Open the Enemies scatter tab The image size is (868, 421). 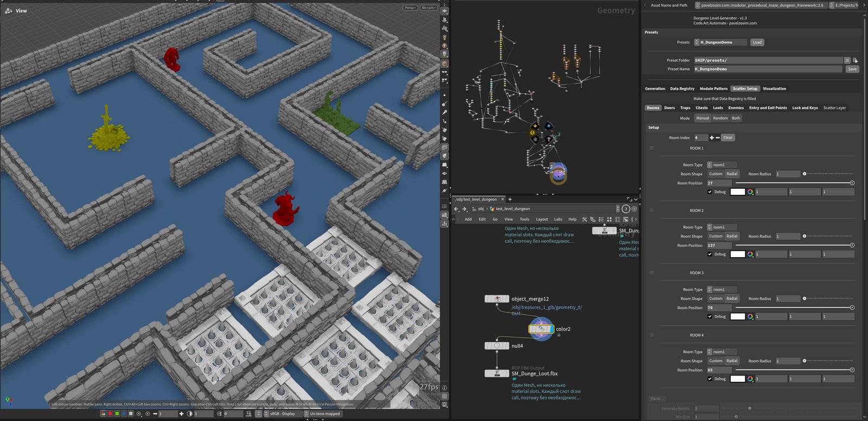736,108
